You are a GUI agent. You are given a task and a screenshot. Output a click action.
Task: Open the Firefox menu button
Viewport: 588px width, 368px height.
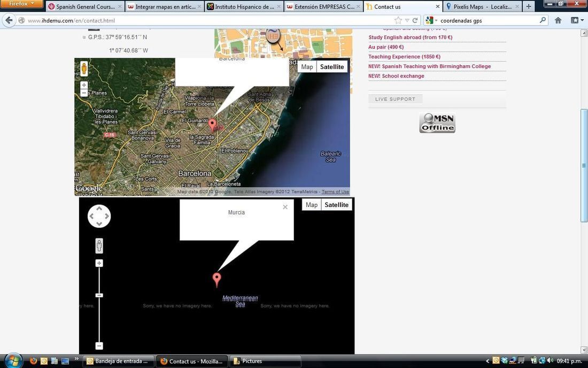click(21, 4)
